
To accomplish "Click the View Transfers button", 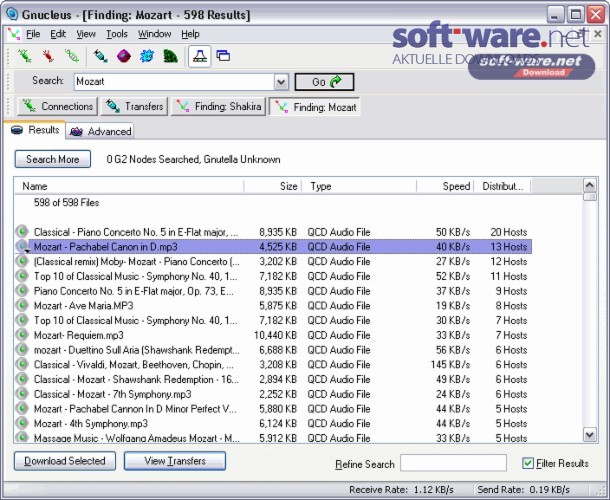I will click(x=175, y=461).
